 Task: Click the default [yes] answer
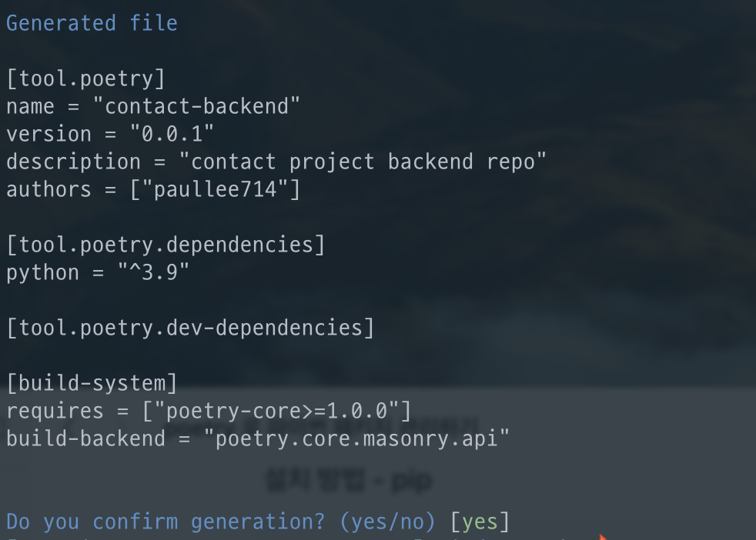tap(480, 522)
